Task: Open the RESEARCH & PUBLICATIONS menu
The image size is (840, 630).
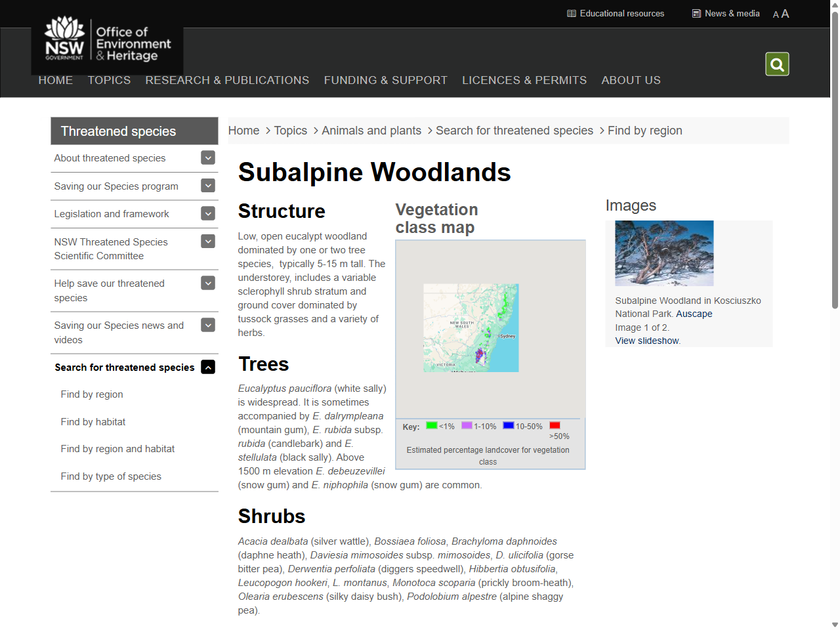Action: click(x=227, y=80)
